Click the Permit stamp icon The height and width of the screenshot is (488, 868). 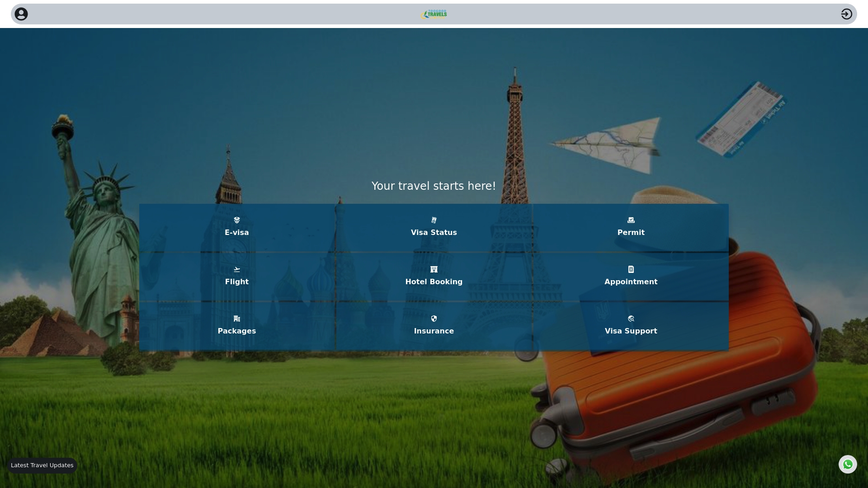631,220
